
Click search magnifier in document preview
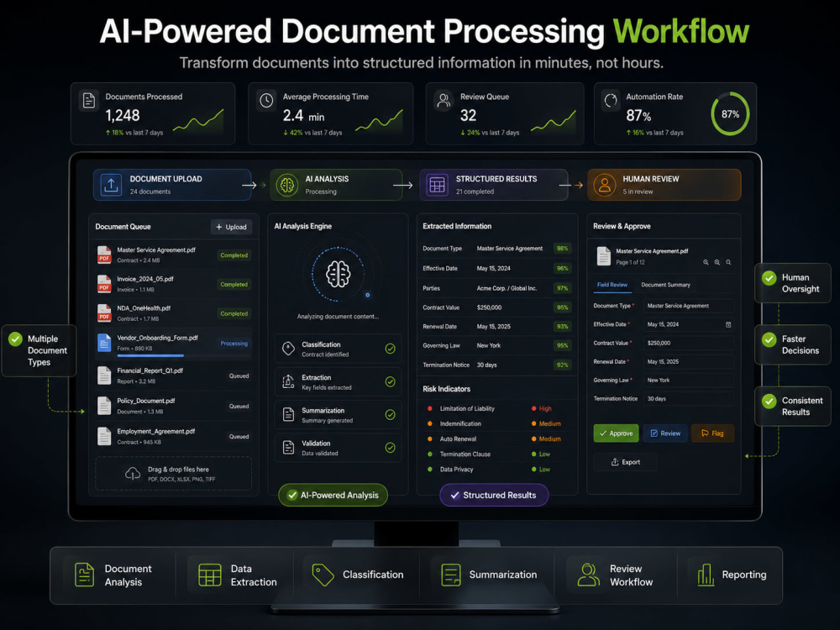[x=728, y=262]
